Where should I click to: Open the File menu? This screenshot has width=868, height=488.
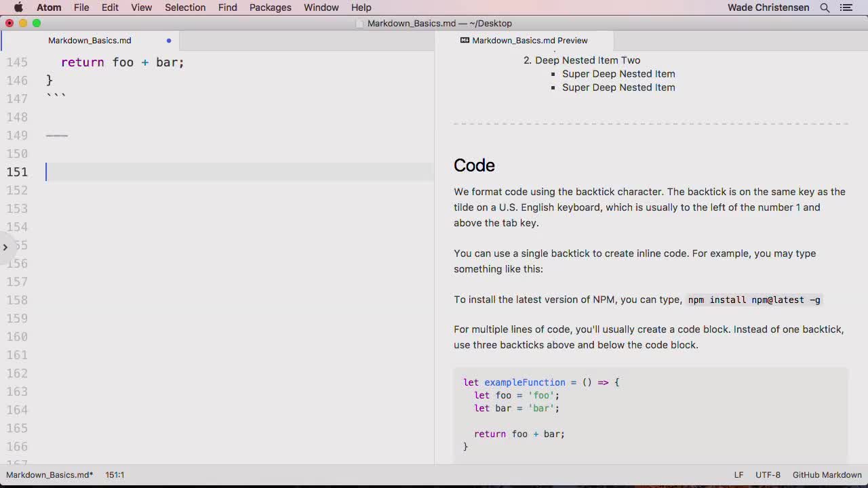coord(81,7)
